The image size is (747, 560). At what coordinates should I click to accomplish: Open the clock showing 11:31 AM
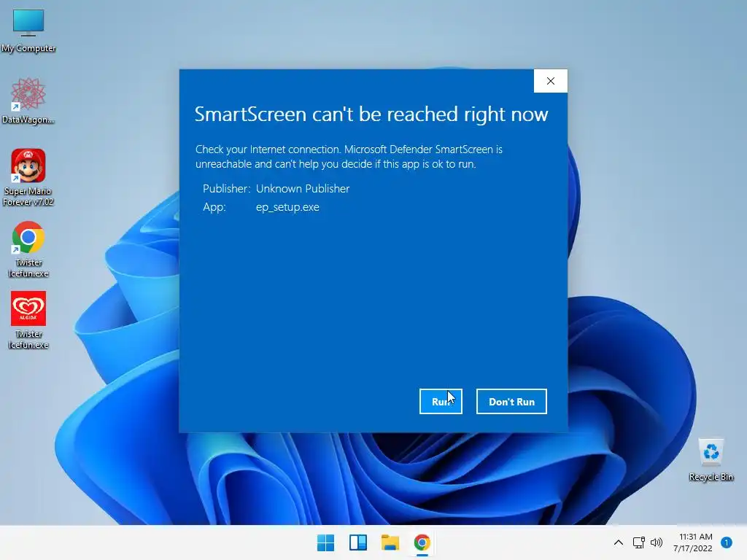point(693,542)
